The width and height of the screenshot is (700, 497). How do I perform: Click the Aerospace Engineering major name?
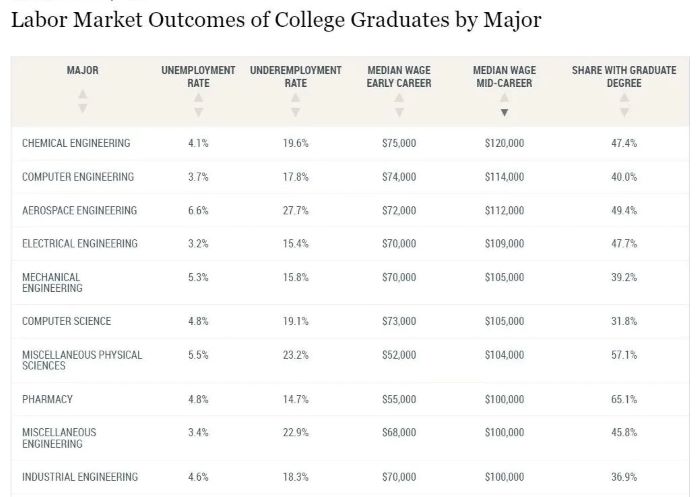click(x=80, y=211)
